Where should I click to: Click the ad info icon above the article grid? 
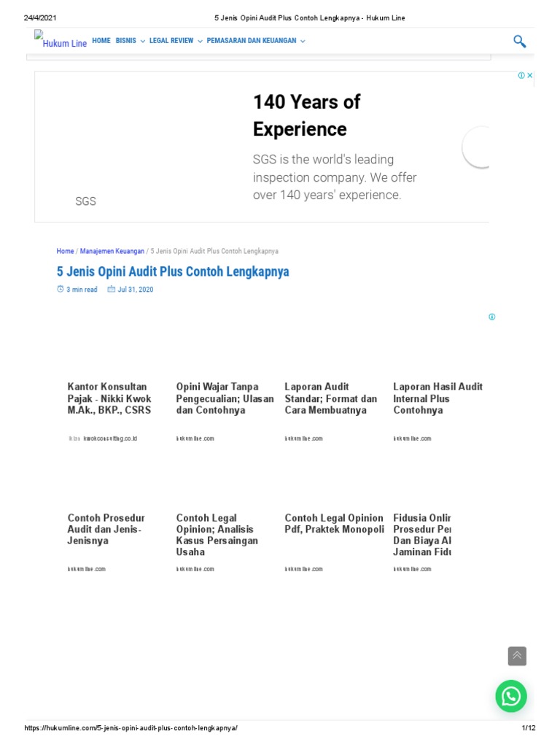[x=492, y=317]
